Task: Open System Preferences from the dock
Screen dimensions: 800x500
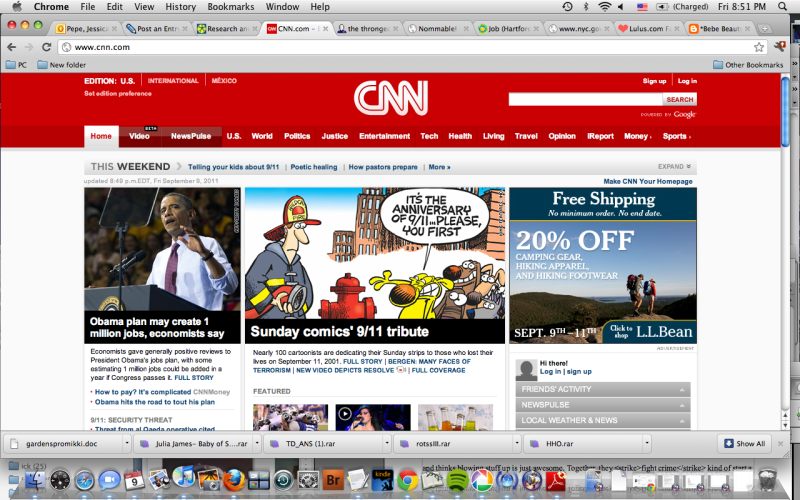Action: pos(308,480)
